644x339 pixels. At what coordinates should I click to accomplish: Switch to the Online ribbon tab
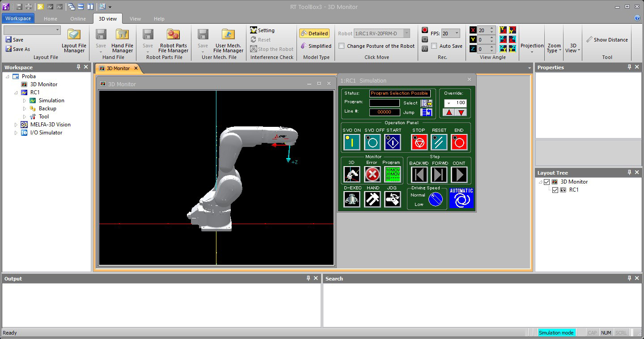point(78,19)
